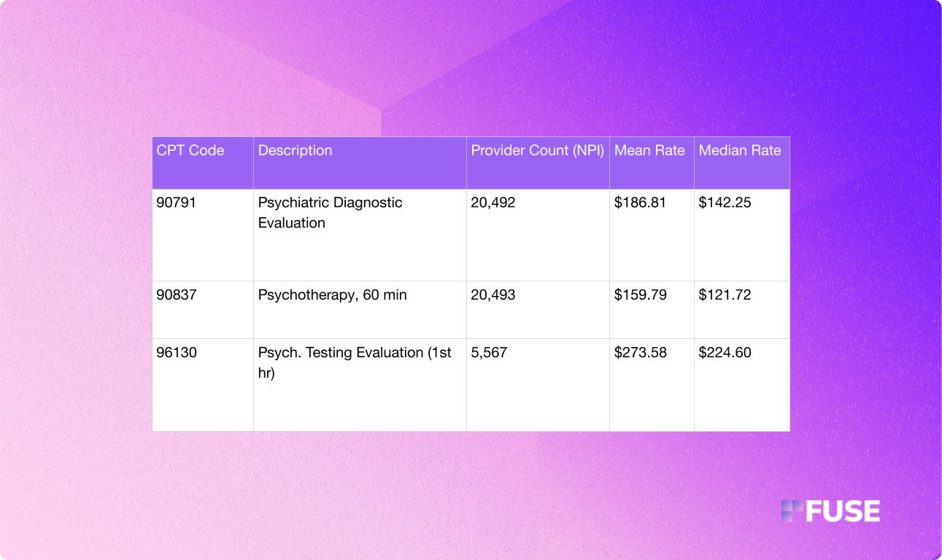Image resolution: width=942 pixels, height=560 pixels.
Task: Click the Mean Rate column header
Action: 649,150
